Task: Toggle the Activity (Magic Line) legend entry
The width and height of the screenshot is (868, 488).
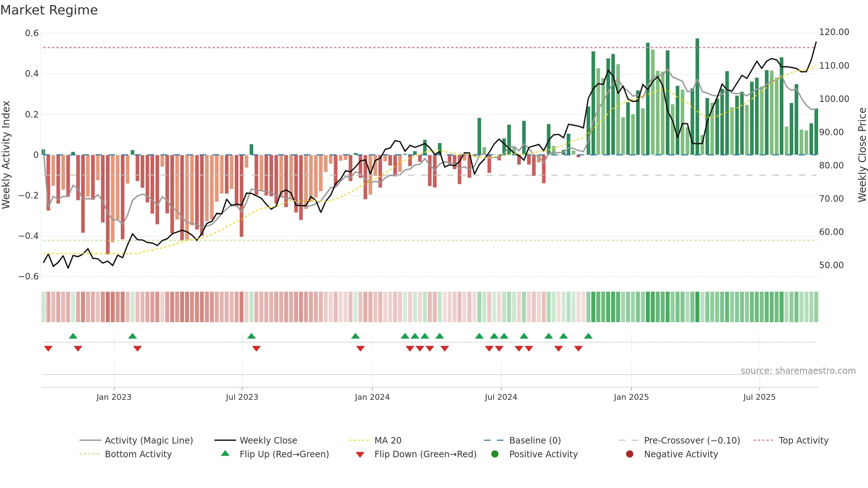Action: point(136,440)
